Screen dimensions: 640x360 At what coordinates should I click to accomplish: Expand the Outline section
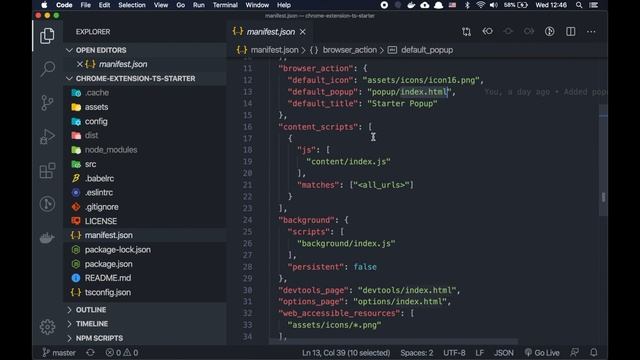click(145, 310)
